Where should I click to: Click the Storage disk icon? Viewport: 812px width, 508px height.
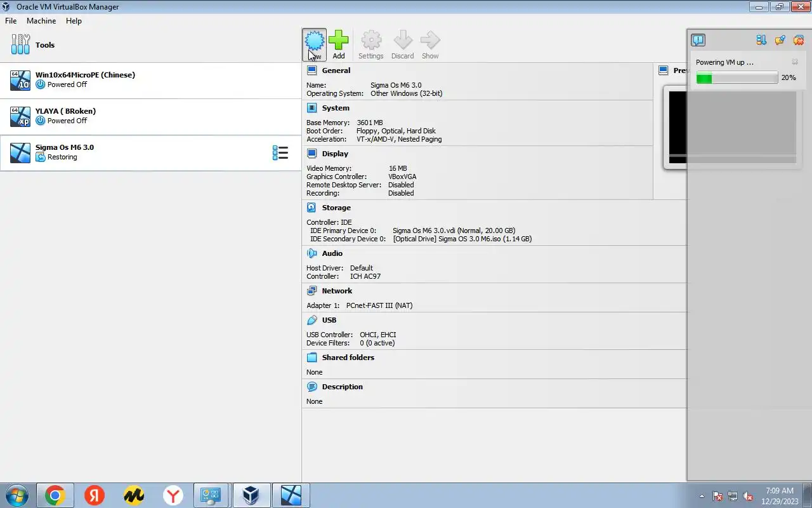[311, 208]
